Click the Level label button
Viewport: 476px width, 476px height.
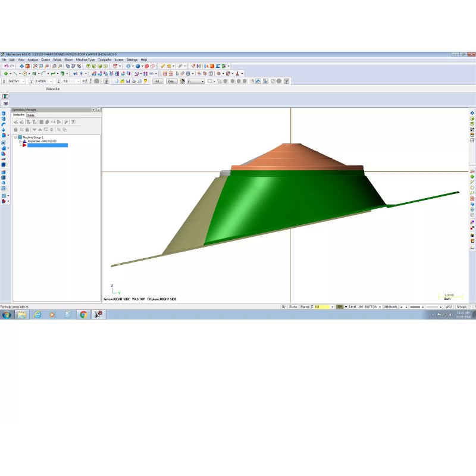(x=352, y=307)
